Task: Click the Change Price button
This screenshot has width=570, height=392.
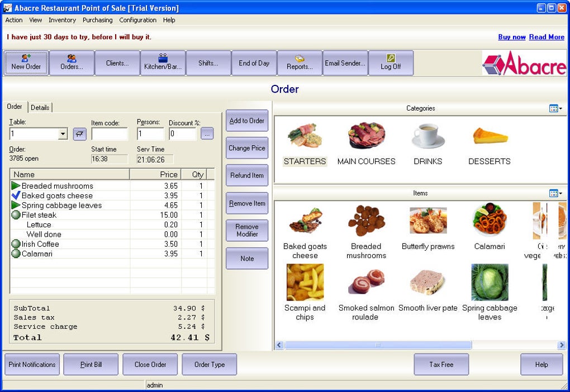Action: [x=247, y=148]
